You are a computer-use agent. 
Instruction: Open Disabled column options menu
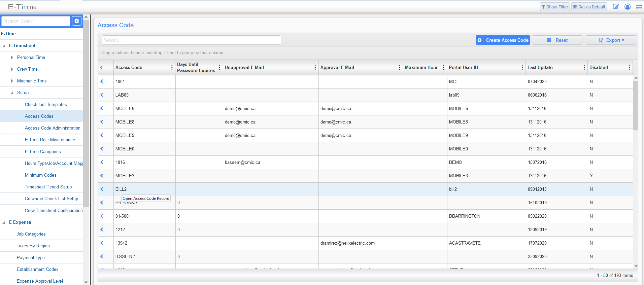pos(629,68)
